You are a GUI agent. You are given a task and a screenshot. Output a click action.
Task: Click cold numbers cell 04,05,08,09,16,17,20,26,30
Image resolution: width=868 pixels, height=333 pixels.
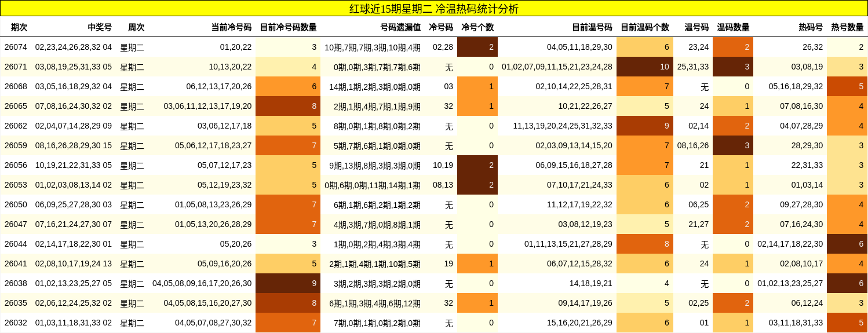[202, 283]
